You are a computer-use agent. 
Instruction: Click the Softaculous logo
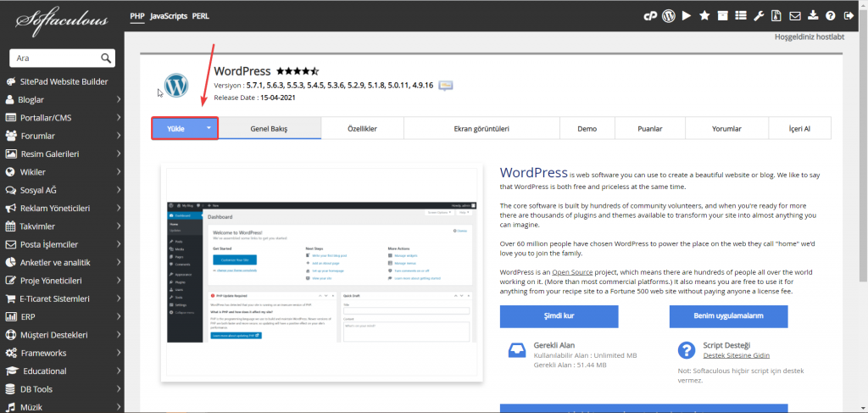click(x=61, y=21)
